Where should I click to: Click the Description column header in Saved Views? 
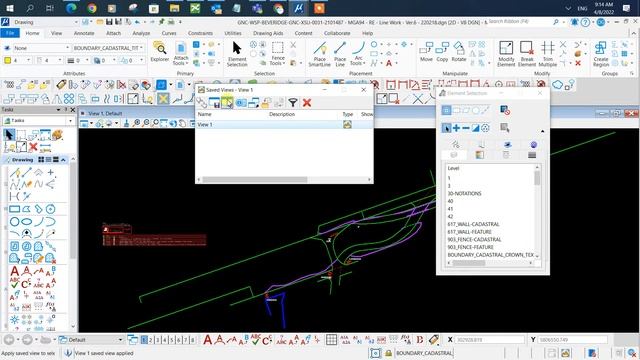(282, 114)
